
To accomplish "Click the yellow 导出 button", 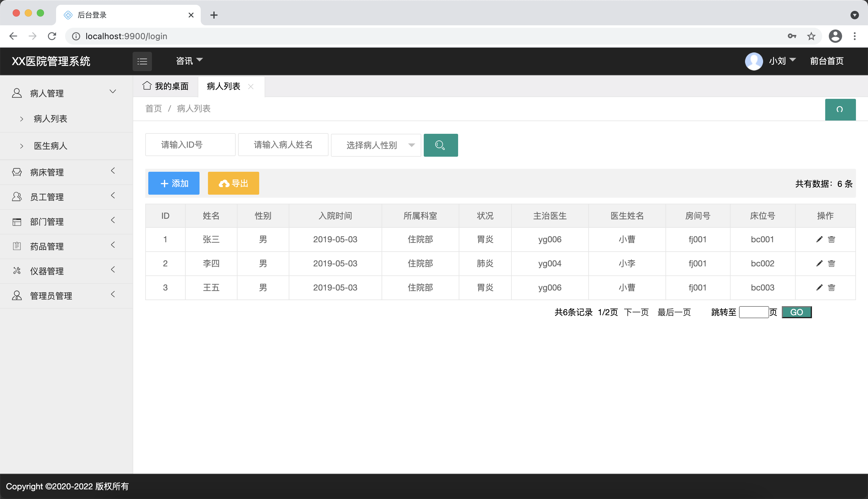I will pyautogui.click(x=233, y=183).
